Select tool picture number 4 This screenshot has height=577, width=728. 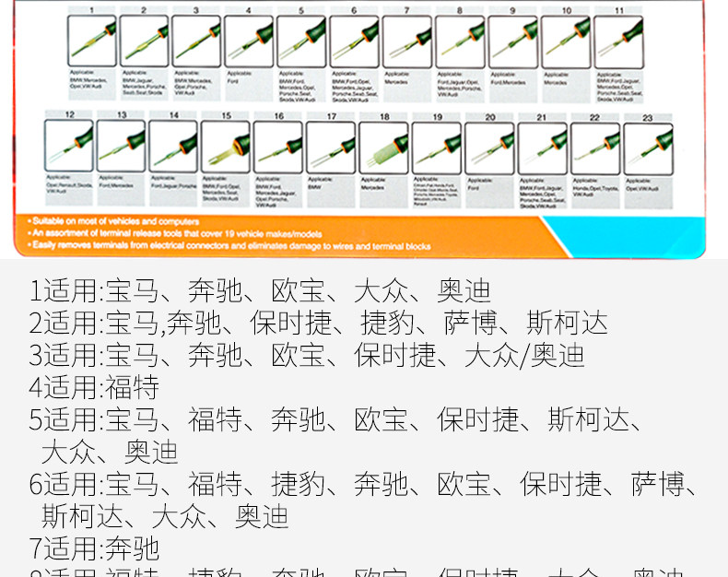[249, 41]
